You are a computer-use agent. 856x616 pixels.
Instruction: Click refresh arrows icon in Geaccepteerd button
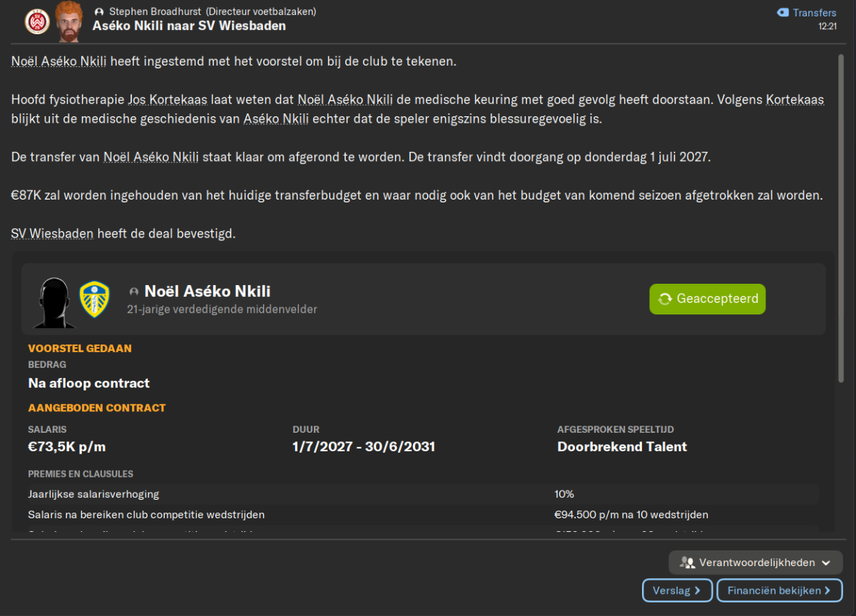(x=665, y=299)
